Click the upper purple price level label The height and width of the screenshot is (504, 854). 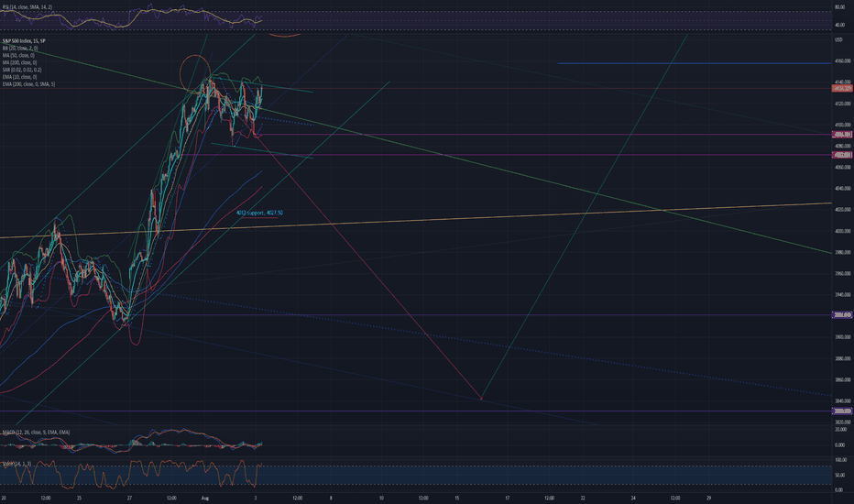(842, 315)
